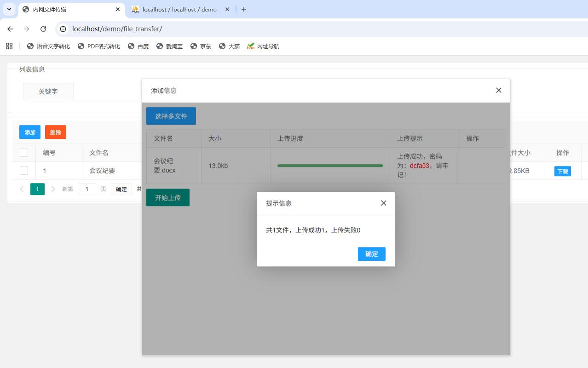588x368 pixels.
Task: Switch to the localhost phpMyAdmin tab
Action: (x=179, y=9)
